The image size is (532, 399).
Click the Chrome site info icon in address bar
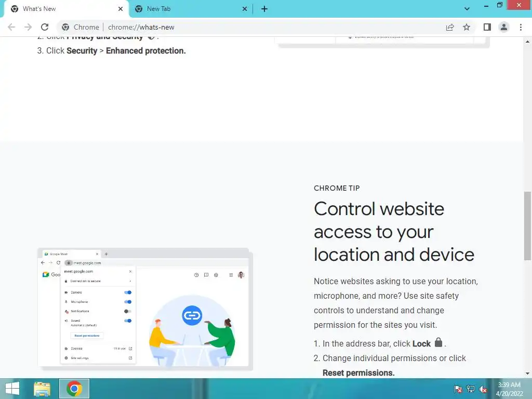point(65,27)
